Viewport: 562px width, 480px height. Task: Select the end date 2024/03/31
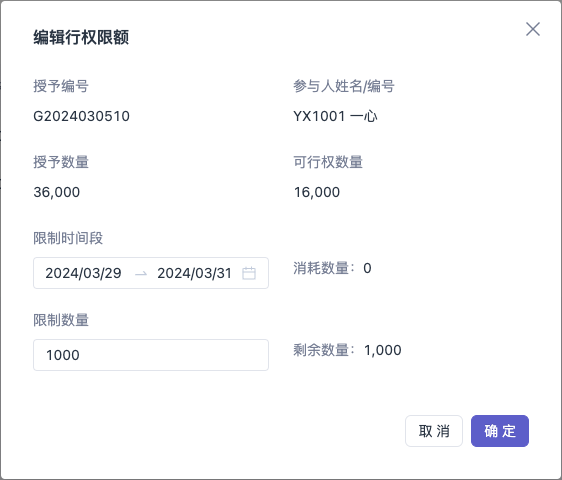point(195,273)
